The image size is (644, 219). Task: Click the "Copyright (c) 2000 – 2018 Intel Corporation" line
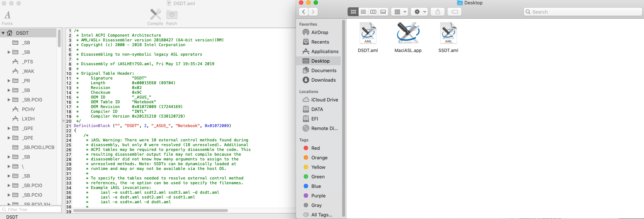click(133, 45)
